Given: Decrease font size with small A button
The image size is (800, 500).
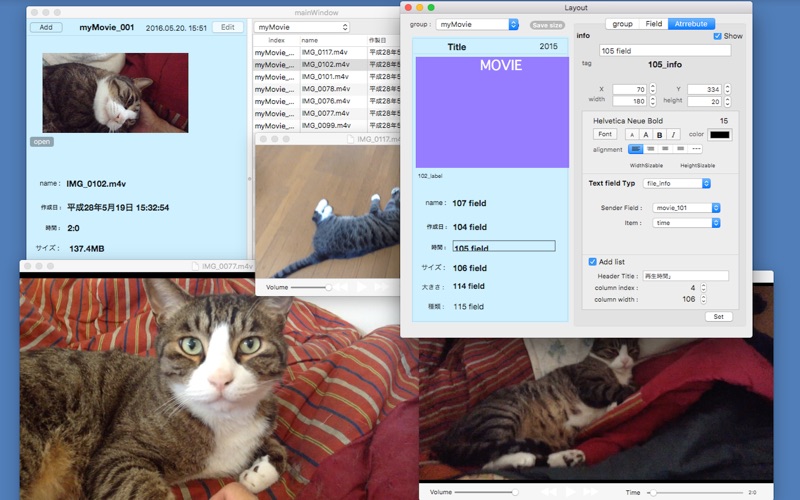Looking at the screenshot, I should click(632, 135).
